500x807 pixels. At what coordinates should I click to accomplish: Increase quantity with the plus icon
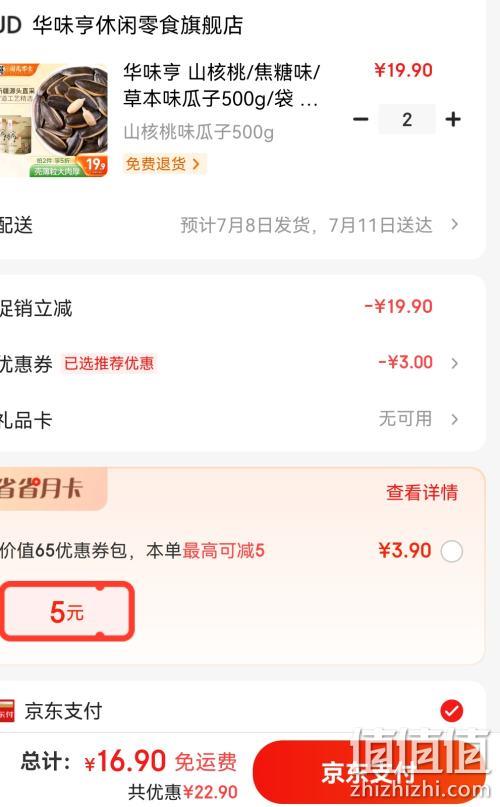tap(453, 119)
